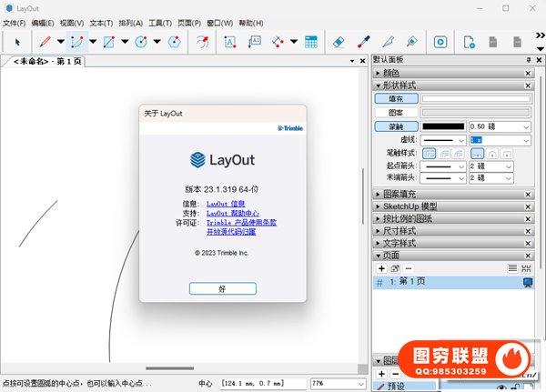
Task: Select the arrow Select tool
Action: [x=16, y=41]
